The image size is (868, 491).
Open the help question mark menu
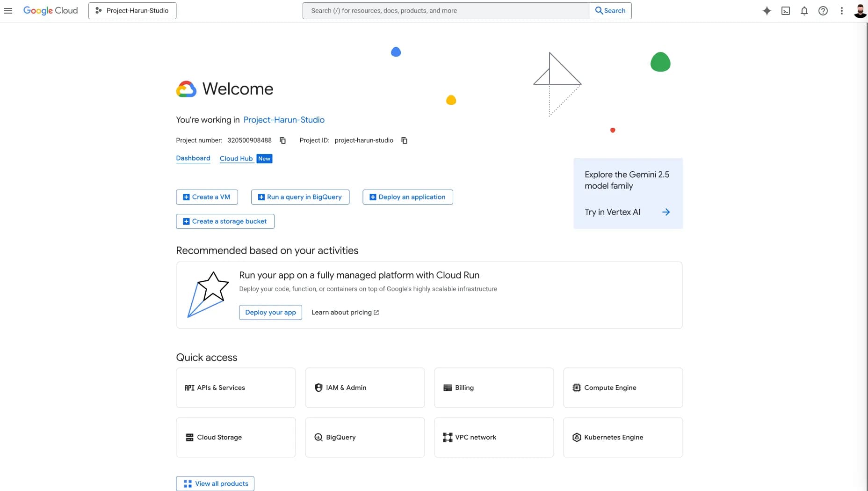coord(823,11)
